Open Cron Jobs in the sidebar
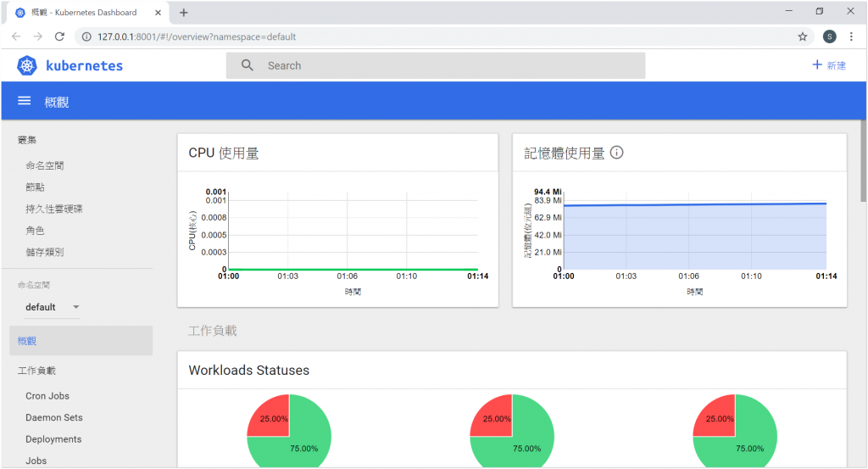This screenshot has height=469, width=868. pos(47,396)
